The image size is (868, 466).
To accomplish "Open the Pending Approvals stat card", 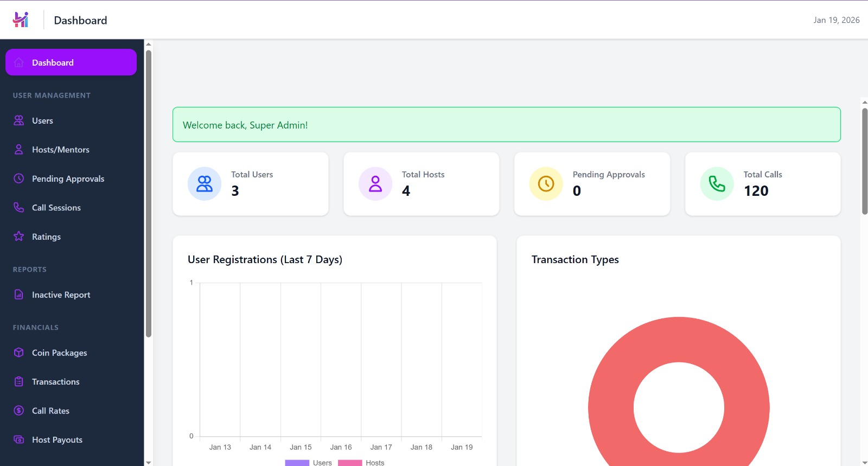I will pyautogui.click(x=592, y=184).
